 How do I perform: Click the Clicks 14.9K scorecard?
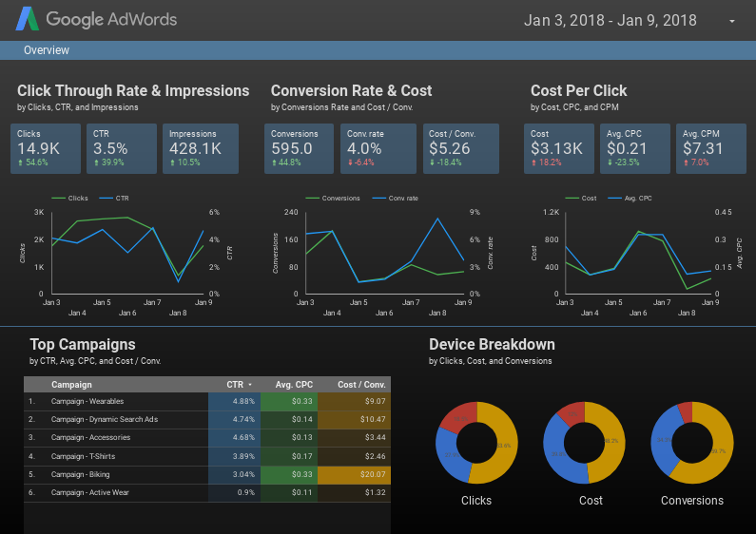tap(46, 148)
